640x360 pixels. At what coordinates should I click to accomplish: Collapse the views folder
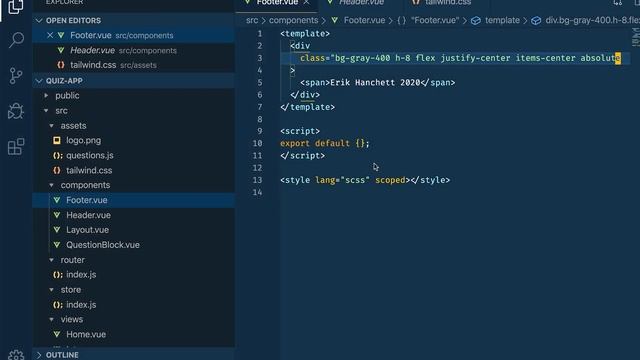pos(51,320)
